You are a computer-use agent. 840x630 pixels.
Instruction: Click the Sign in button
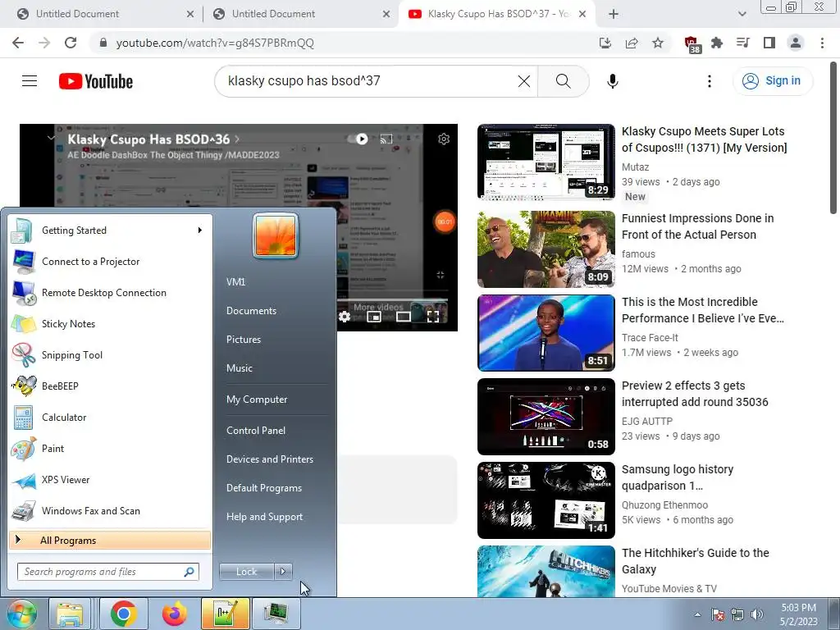pyautogui.click(x=772, y=81)
